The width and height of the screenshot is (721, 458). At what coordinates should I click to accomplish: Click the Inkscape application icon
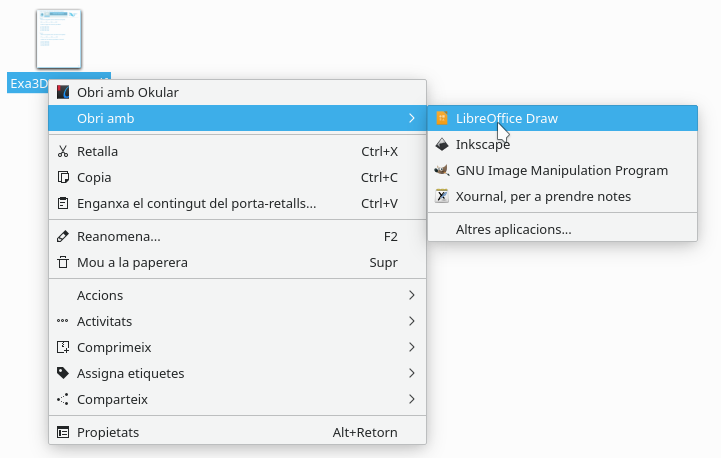442,144
